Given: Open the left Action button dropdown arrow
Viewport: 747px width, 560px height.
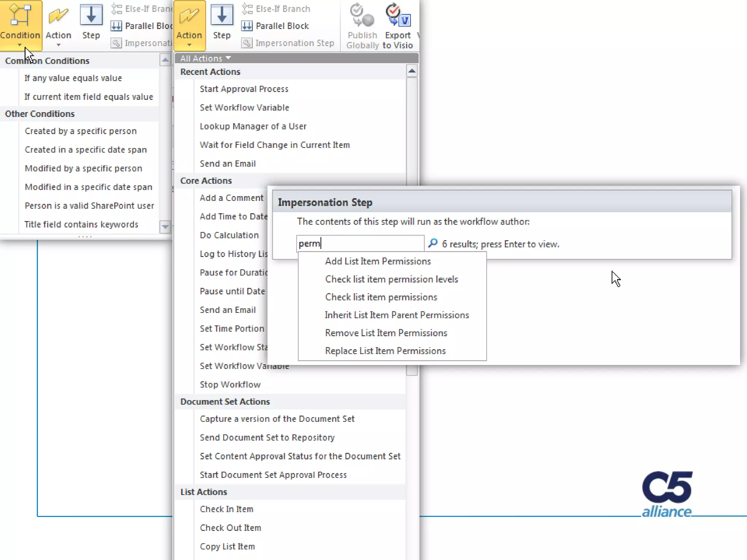Looking at the screenshot, I should pyautogui.click(x=58, y=45).
